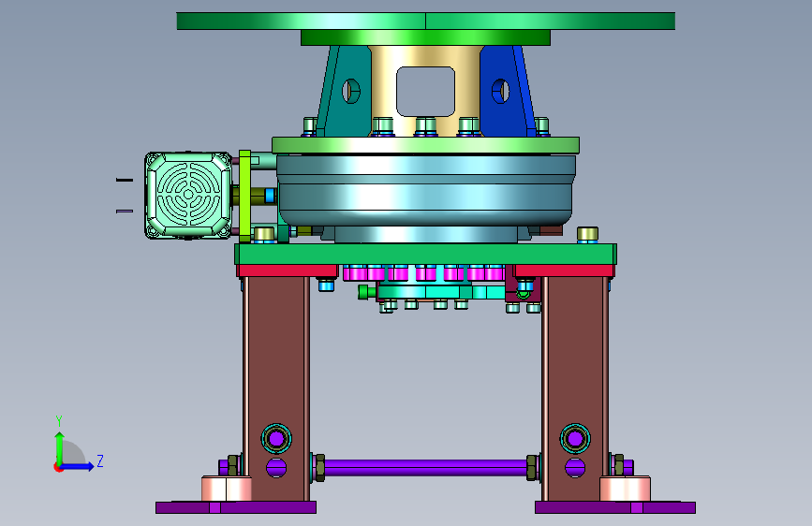Pick the pink block beside the right leg
This screenshot has height=526, width=812.
[625, 489]
